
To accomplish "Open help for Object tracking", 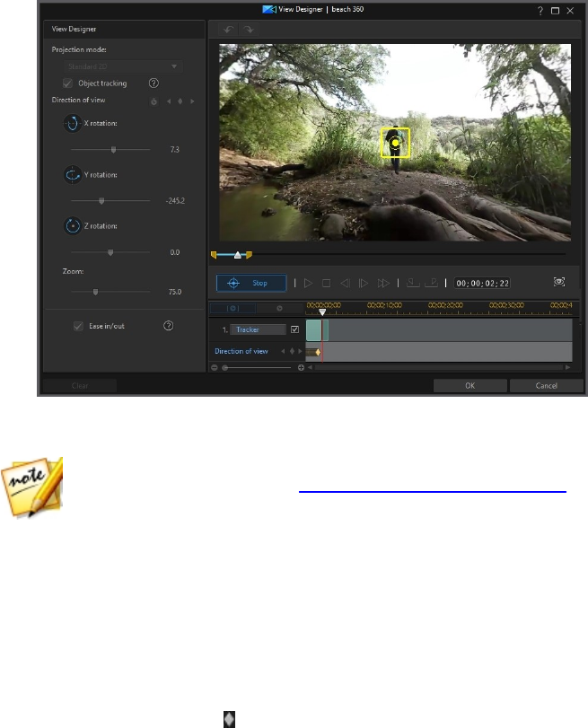I will point(154,83).
